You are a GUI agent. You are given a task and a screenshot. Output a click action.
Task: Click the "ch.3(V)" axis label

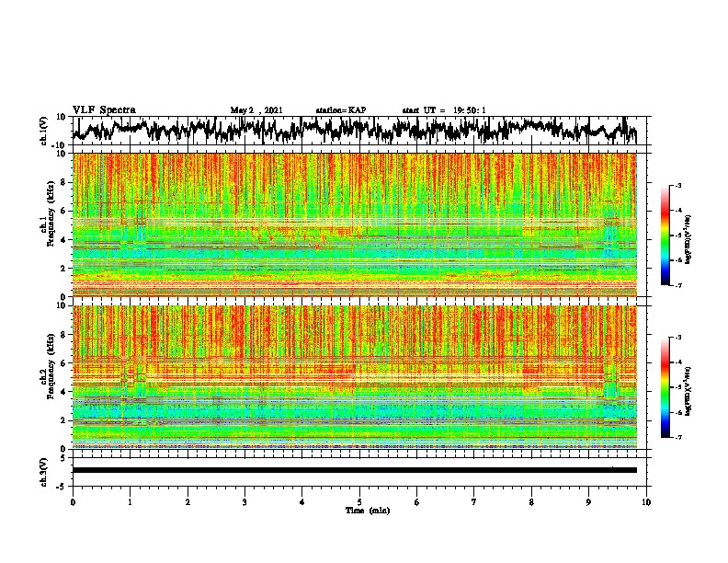[x=44, y=473]
